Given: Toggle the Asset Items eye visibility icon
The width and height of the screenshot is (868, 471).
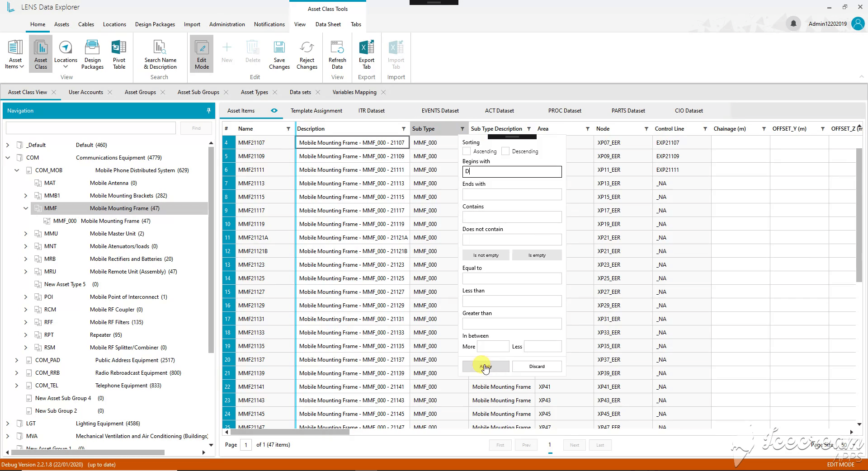Looking at the screenshot, I should click(274, 111).
